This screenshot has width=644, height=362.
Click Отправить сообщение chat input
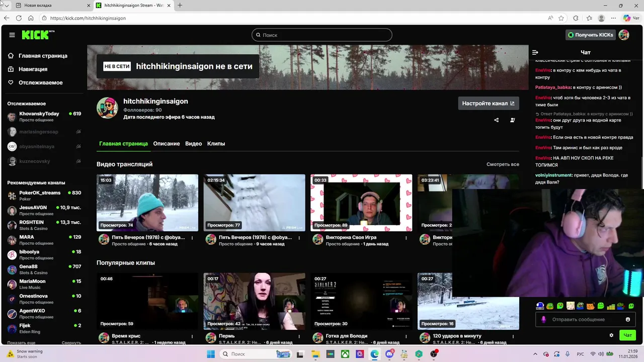point(585,319)
